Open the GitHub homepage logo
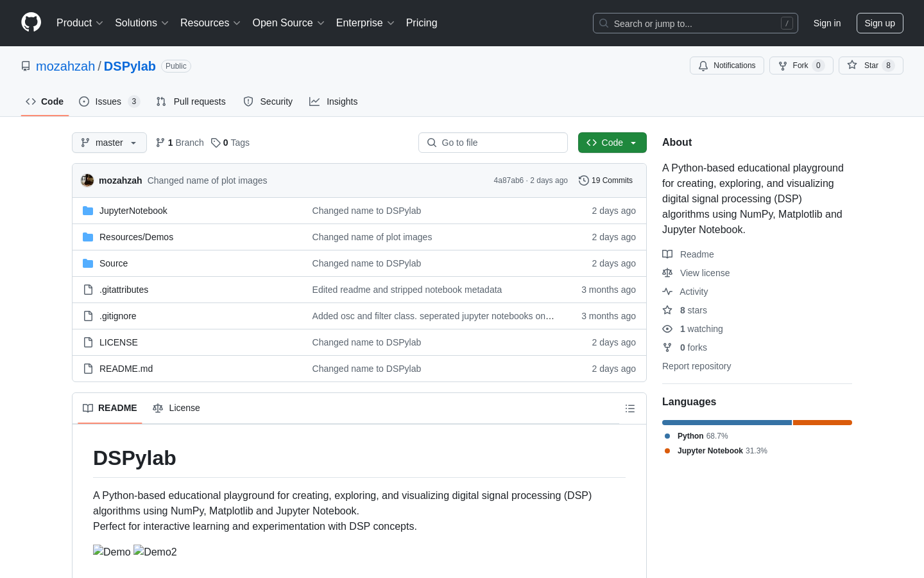 (x=31, y=22)
